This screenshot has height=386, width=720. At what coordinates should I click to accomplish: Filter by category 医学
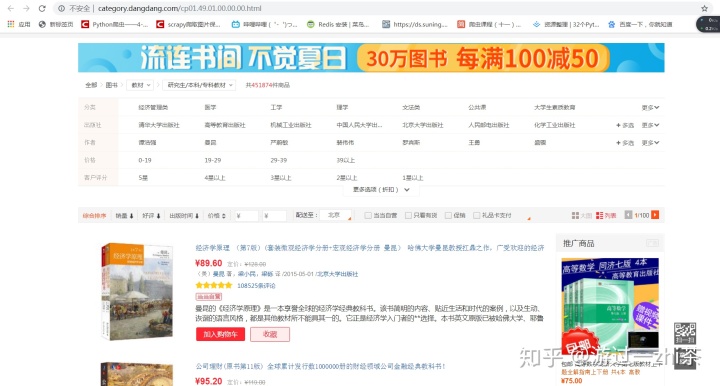tap(210, 107)
